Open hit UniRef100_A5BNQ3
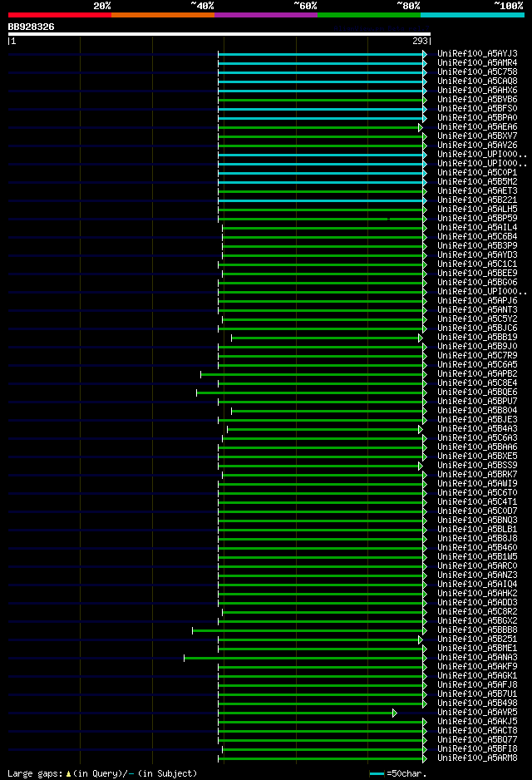 (477, 521)
